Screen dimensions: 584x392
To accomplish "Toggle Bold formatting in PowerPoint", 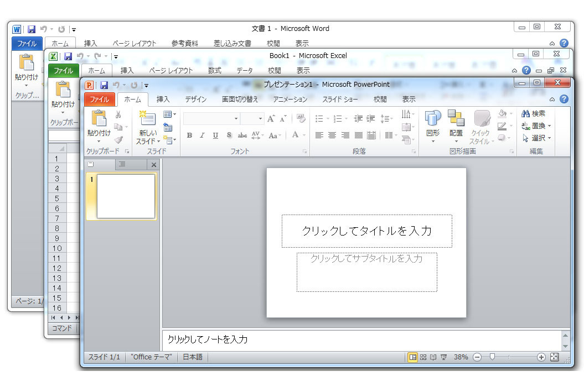I will tap(189, 135).
